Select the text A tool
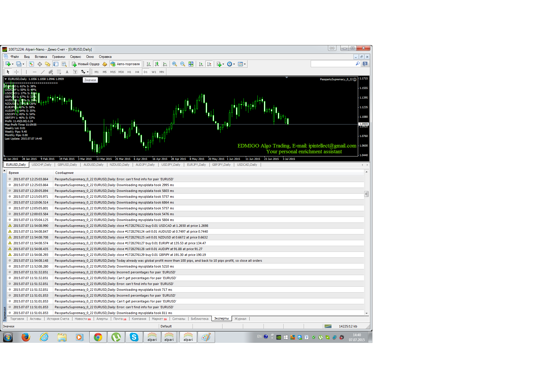Viewport: 551px width, 392px height. [x=67, y=72]
